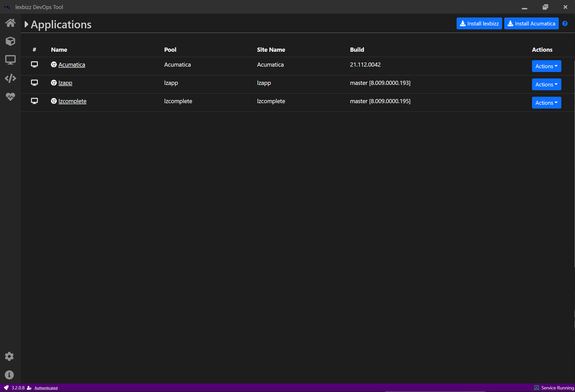This screenshot has height=392, width=575.
Task: Click Chrome icon beside lzcomplete name
Action: (x=54, y=101)
